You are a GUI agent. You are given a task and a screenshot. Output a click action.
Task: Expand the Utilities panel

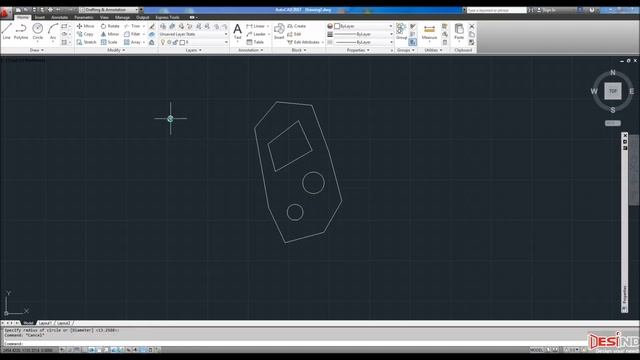point(433,50)
